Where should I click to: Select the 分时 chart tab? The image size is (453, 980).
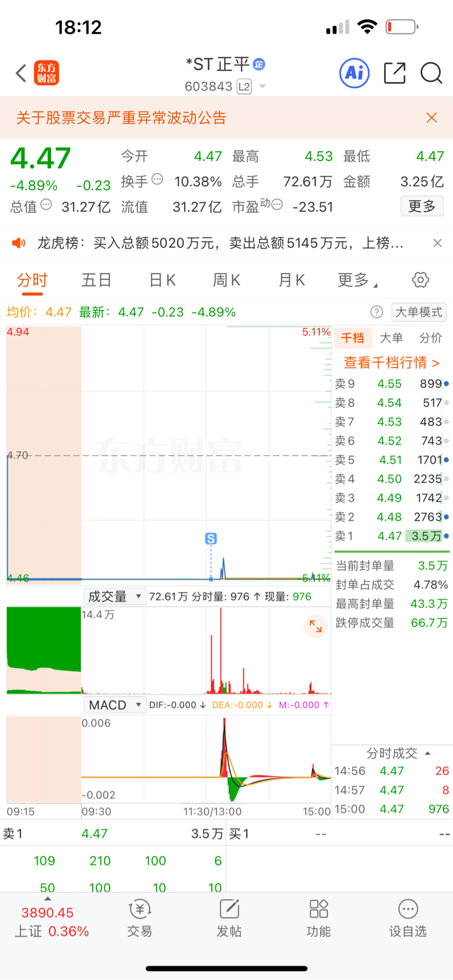click(x=32, y=280)
